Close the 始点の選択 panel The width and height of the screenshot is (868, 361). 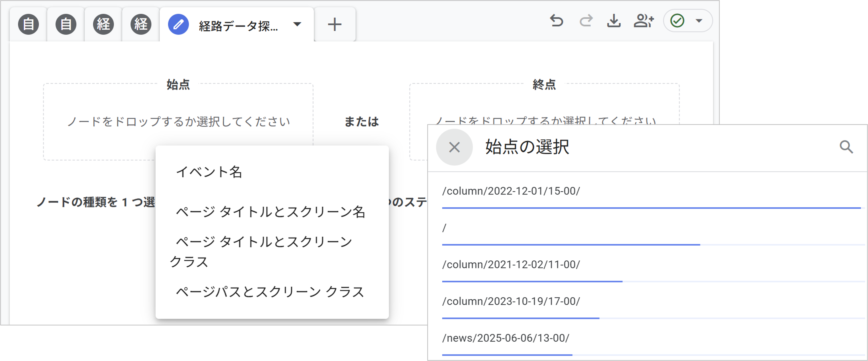454,147
